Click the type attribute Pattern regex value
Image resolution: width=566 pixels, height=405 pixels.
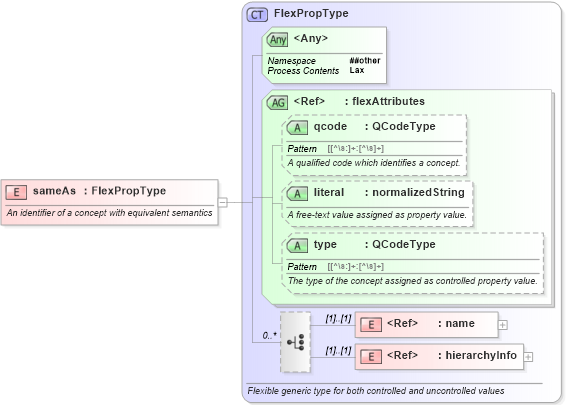pos(356,266)
